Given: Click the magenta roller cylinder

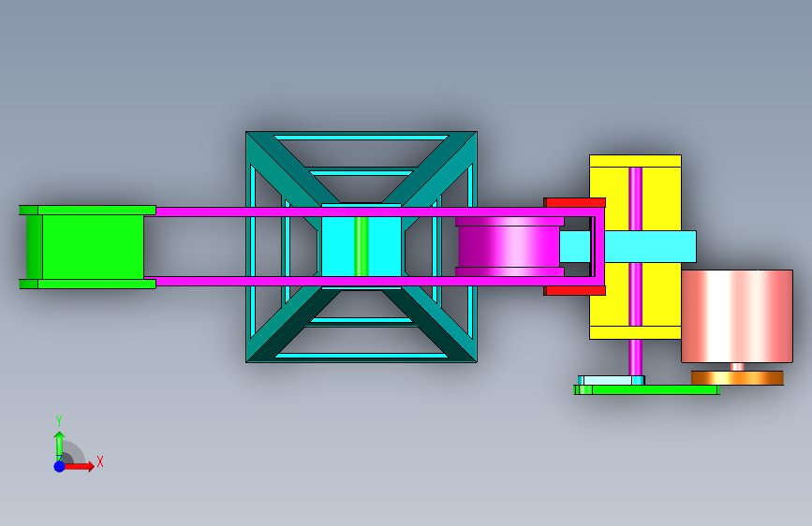Looking at the screenshot, I should 509,246.
